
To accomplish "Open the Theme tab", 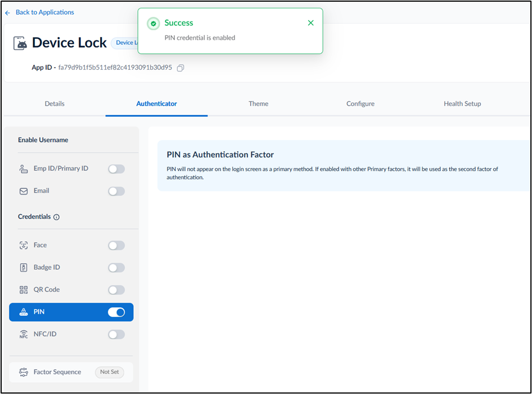I will point(259,104).
